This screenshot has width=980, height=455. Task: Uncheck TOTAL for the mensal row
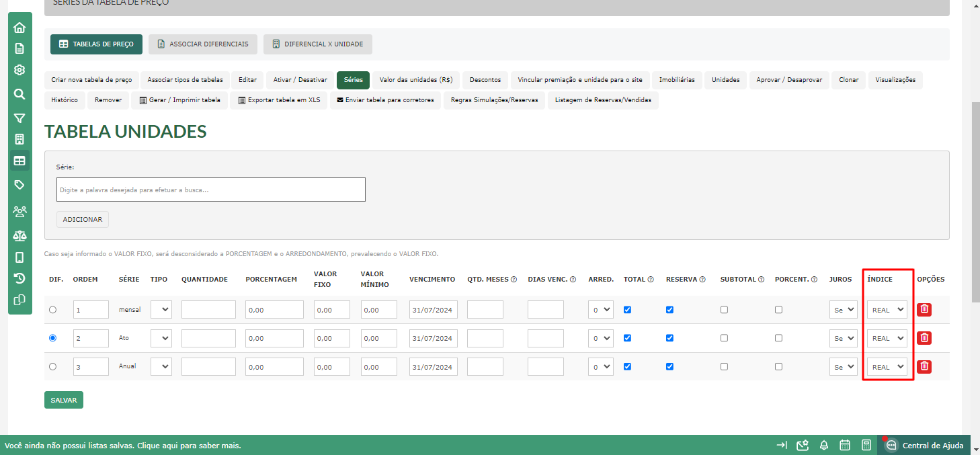pos(628,310)
